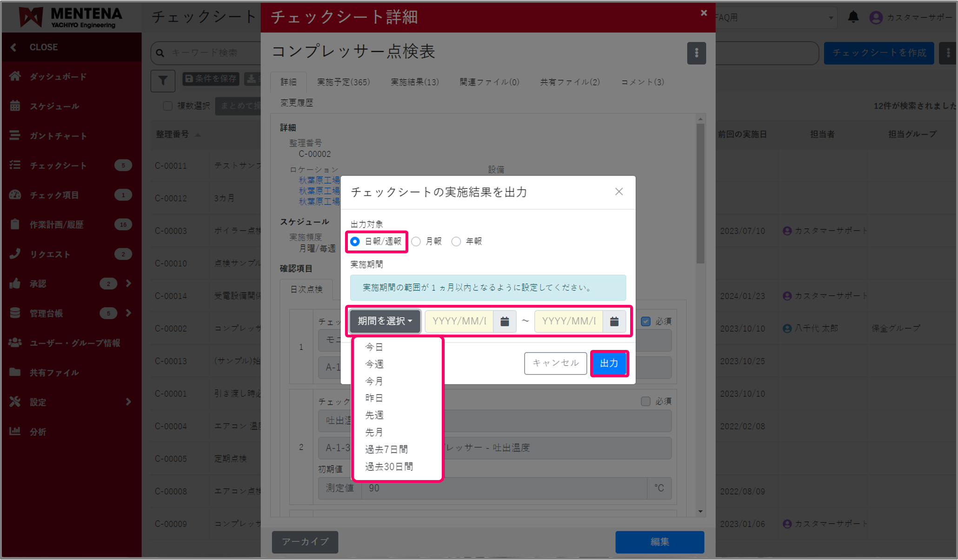Click the notification bell icon
This screenshot has height=560, width=958.
coord(853,17)
